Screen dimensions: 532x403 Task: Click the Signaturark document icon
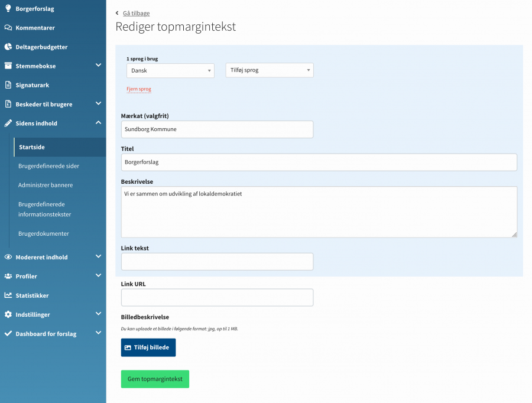click(8, 84)
